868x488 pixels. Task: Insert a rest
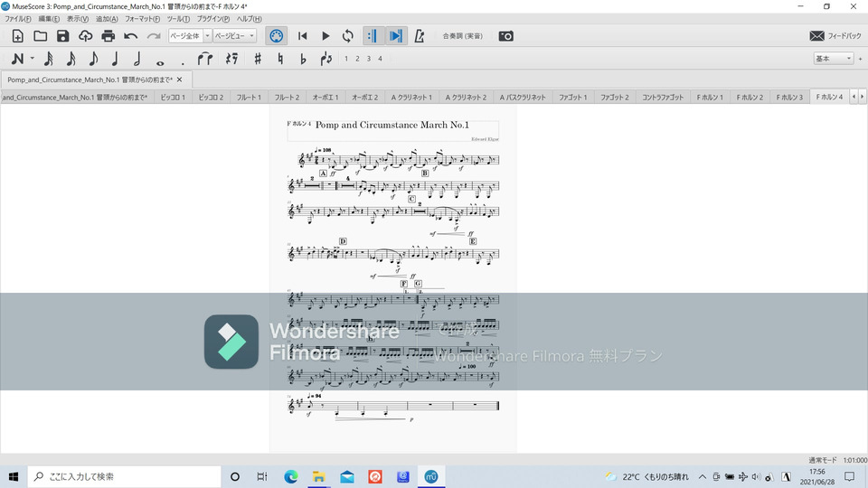[x=232, y=59]
